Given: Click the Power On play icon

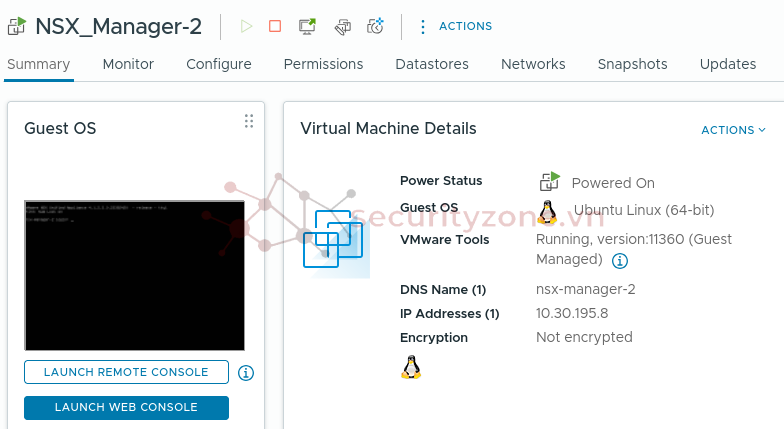Looking at the screenshot, I should click(246, 26).
